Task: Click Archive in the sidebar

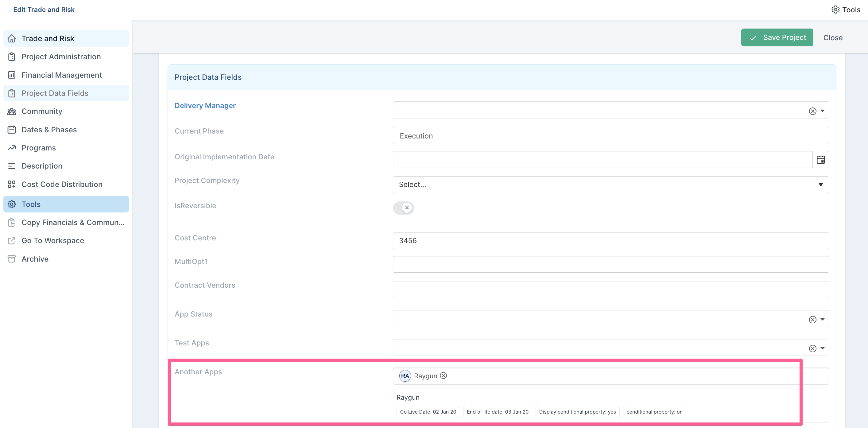Action: point(66,259)
